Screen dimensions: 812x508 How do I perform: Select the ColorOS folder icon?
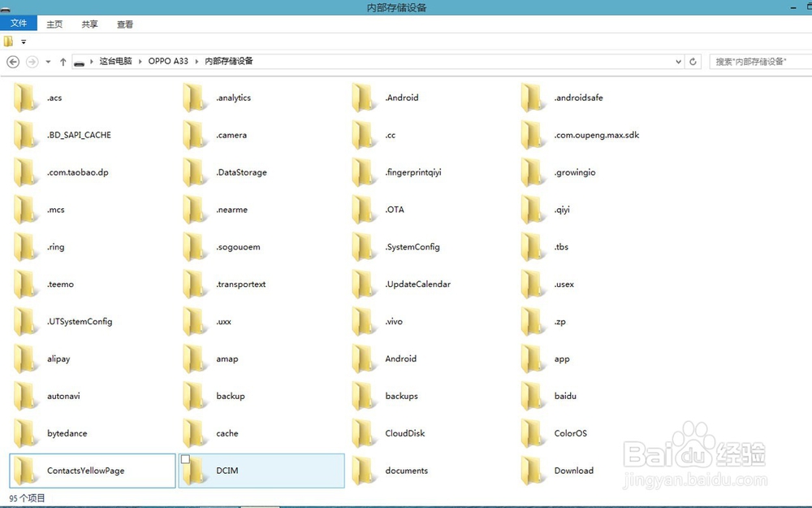(533, 433)
